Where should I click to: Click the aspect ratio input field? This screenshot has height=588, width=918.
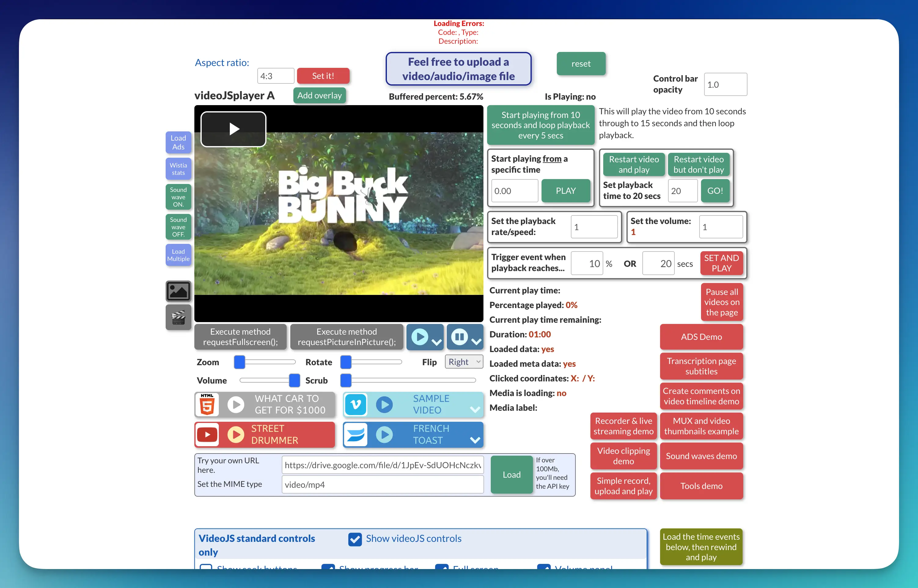pos(276,75)
